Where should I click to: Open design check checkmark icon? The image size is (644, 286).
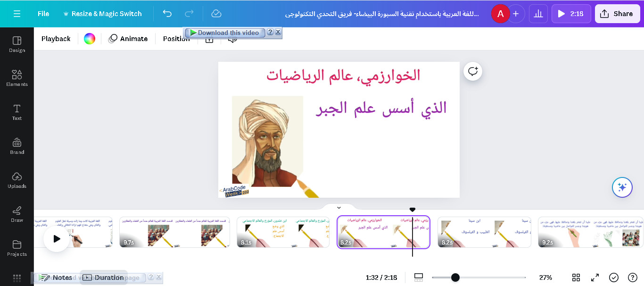pyautogui.click(x=614, y=278)
